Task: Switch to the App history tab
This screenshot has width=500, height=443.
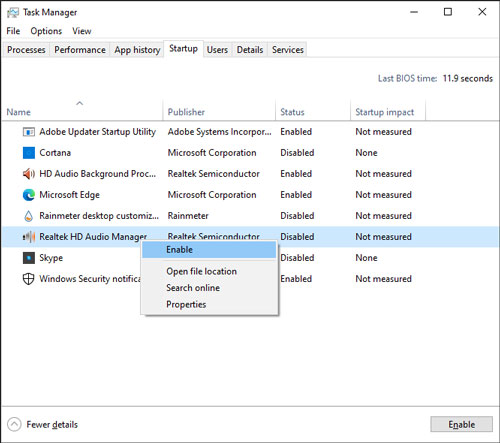Action: 137,50
